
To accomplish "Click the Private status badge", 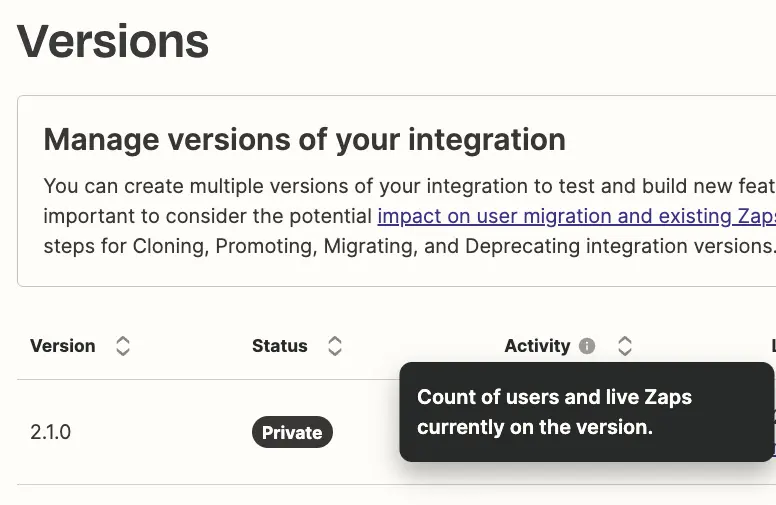I will [x=292, y=432].
